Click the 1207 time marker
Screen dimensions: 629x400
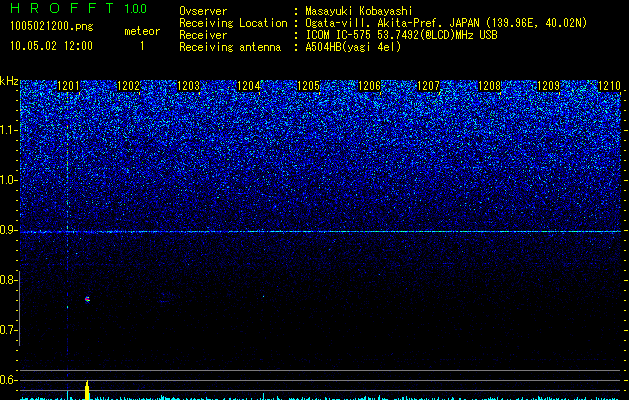pos(429,86)
